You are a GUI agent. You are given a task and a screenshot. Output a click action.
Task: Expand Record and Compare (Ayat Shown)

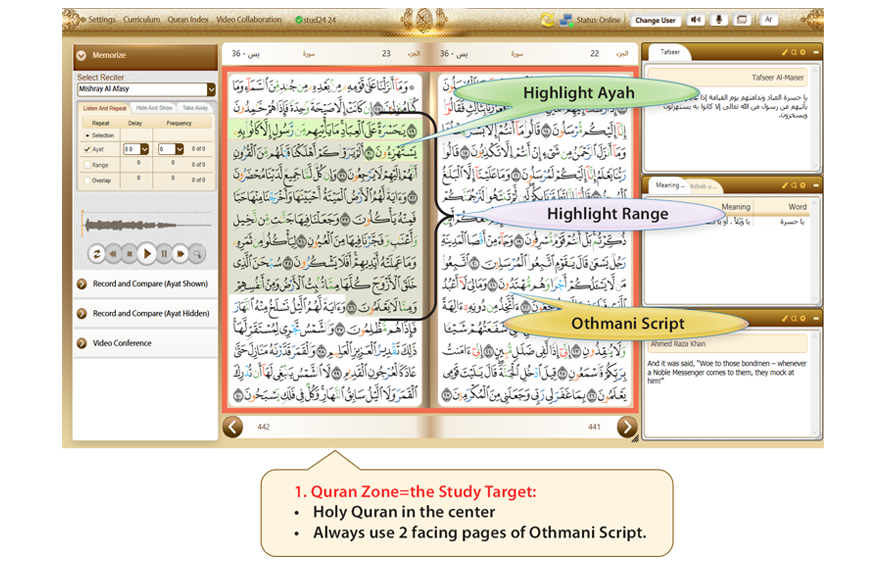[x=146, y=284]
